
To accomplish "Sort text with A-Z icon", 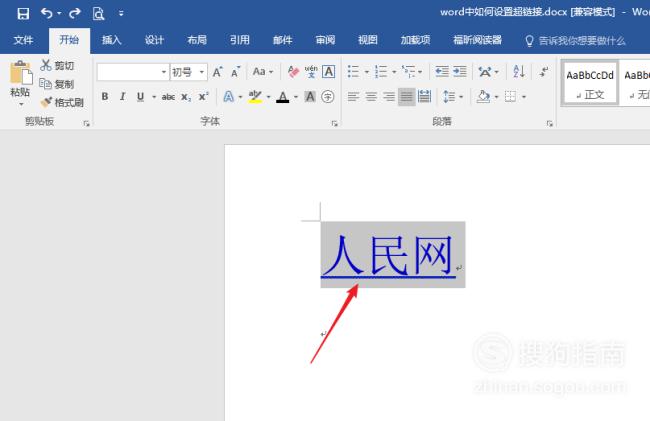I will [x=519, y=72].
